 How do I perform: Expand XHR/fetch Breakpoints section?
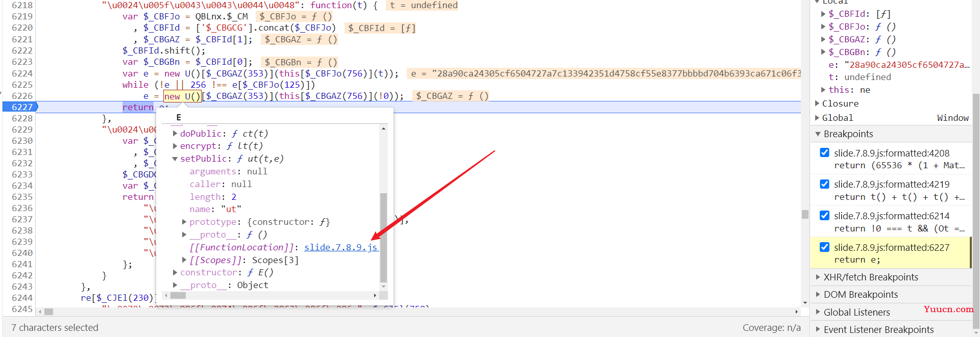tap(818, 277)
